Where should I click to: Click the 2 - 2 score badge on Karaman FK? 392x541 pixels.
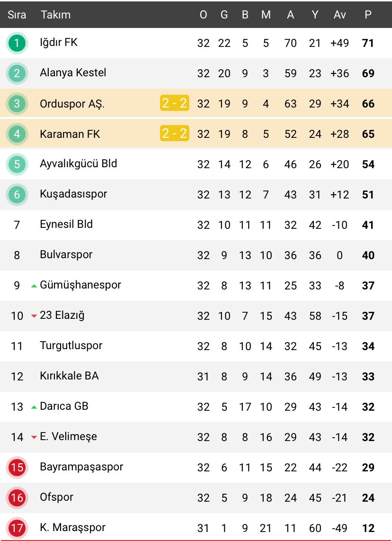(174, 134)
